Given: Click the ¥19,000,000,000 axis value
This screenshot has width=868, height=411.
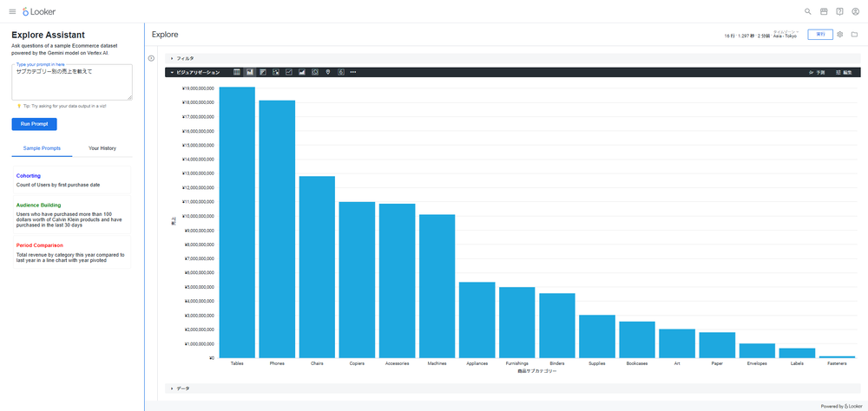Looking at the screenshot, I should point(198,88).
